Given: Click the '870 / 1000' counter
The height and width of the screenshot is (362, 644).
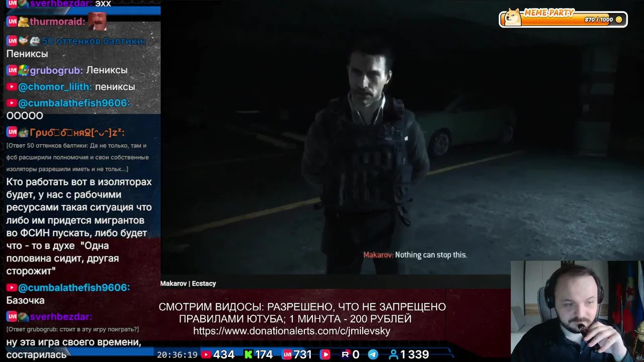Looking at the screenshot, I should [x=599, y=20].
